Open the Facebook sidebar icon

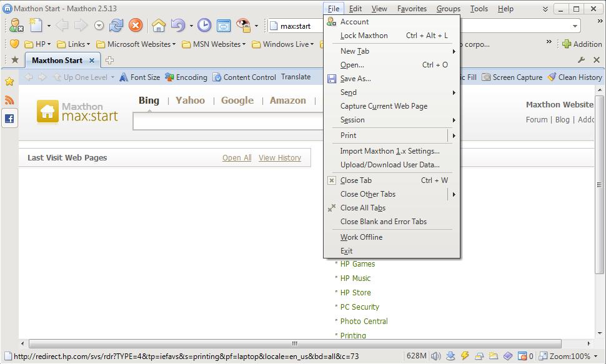9,119
